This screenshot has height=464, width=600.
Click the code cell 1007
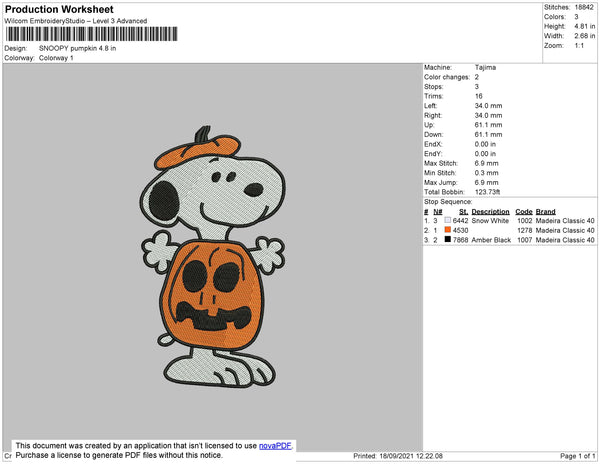(525, 240)
